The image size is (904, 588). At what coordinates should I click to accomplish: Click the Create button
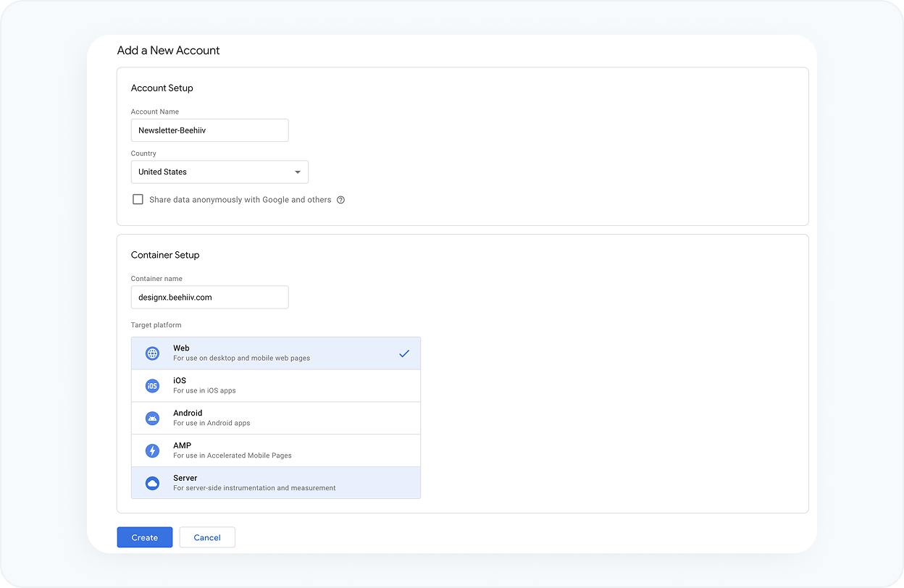click(144, 537)
